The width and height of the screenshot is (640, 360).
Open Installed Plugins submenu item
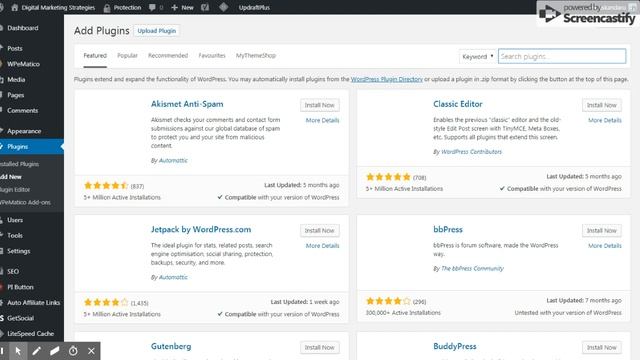(x=20, y=164)
